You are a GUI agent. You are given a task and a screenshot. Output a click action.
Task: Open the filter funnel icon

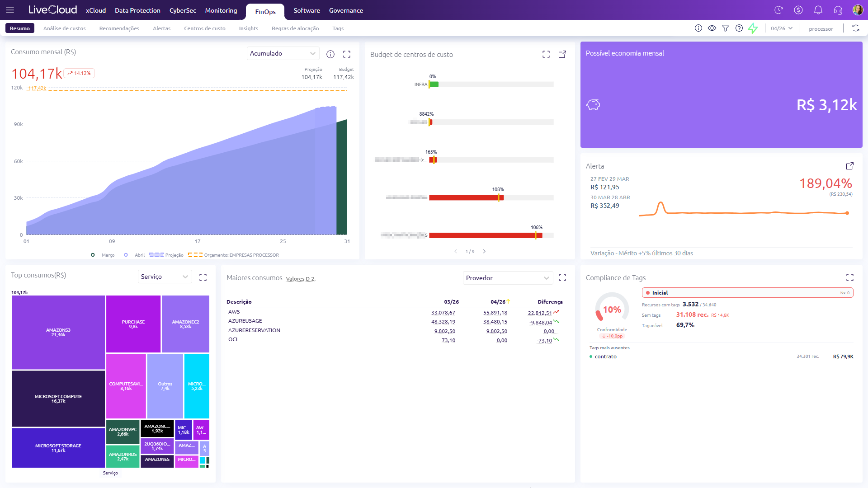click(726, 28)
